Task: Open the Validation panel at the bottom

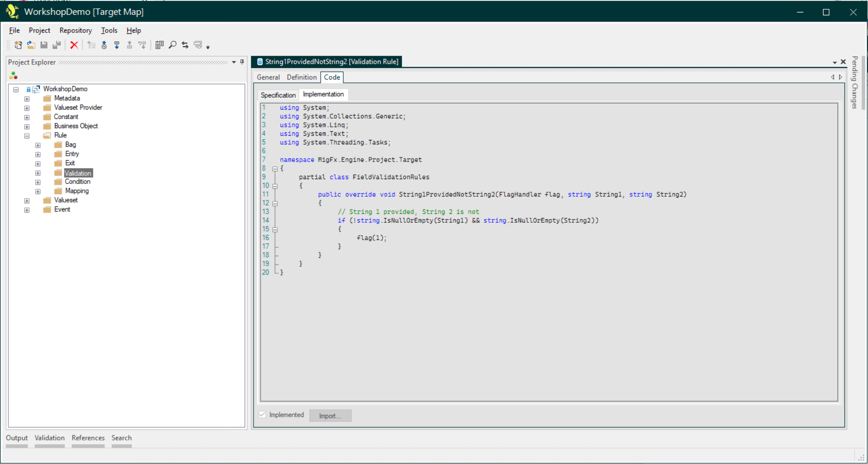Action: click(x=50, y=438)
